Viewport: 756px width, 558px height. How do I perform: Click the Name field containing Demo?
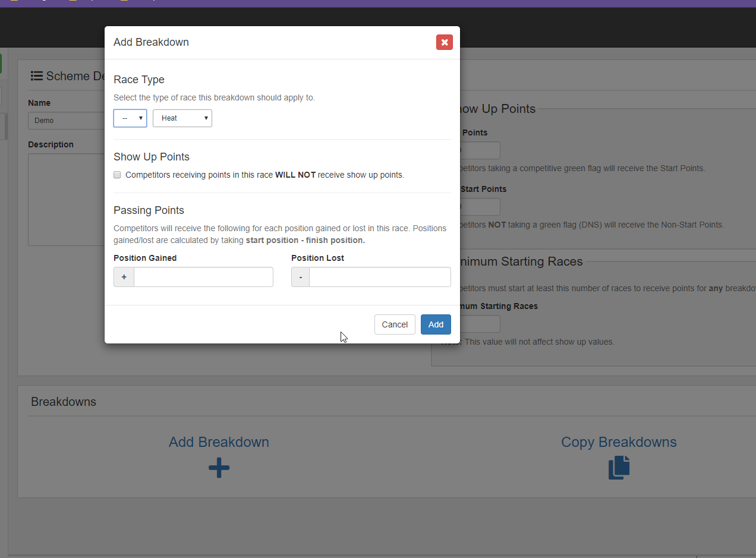(x=67, y=121)
